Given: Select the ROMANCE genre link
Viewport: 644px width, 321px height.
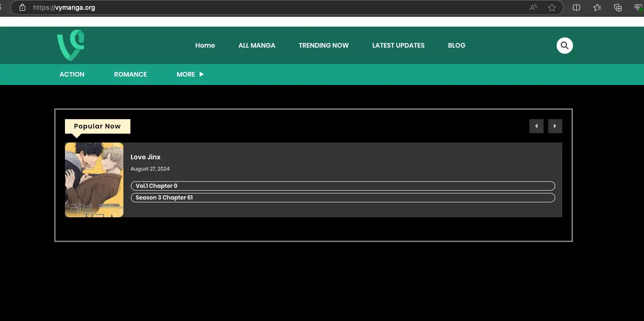Looking at the screenshot, I should pyautogui.click(x=130, y=74).
